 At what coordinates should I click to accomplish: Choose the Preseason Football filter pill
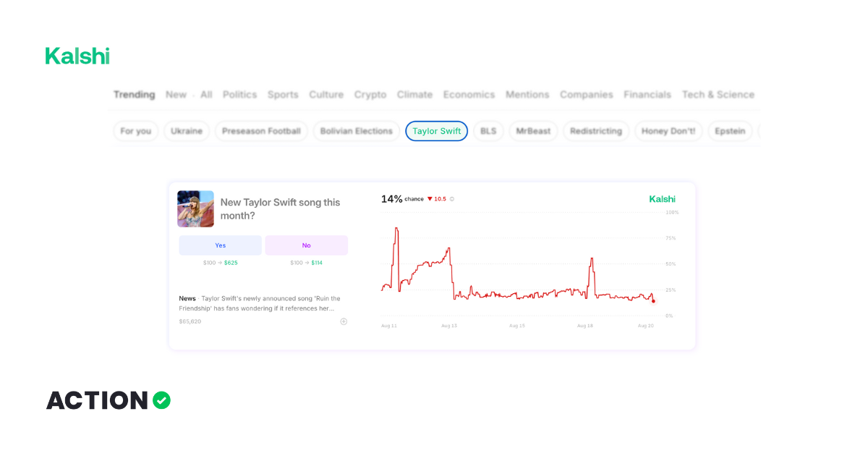261,131
